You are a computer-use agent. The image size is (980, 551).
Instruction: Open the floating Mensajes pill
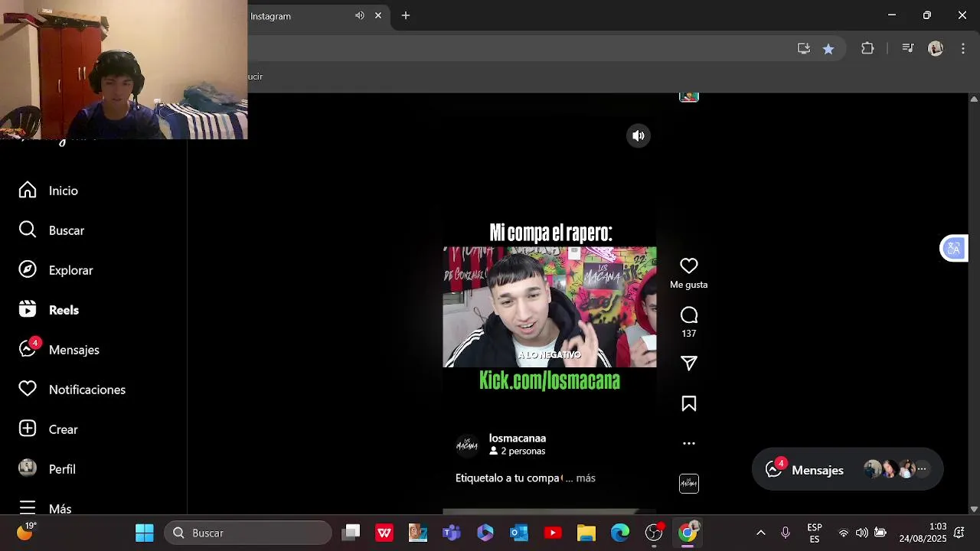pos(848,470)
